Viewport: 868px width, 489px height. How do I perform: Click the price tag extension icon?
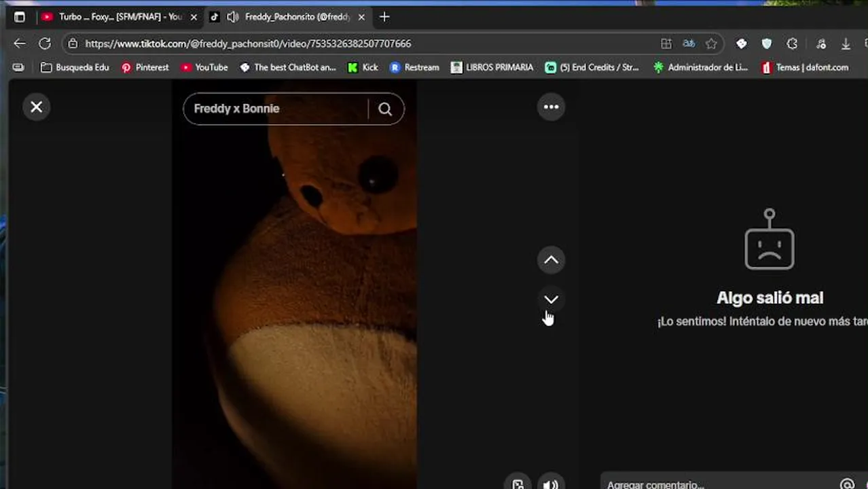point(742,43)
